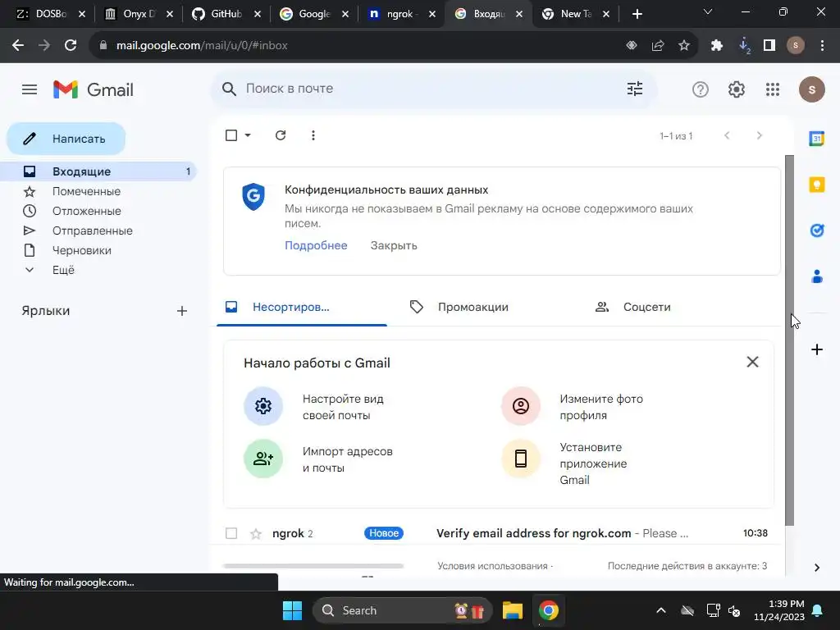
Task: Click the gear icon for Настройте вид своей почты
Action: 263,406
